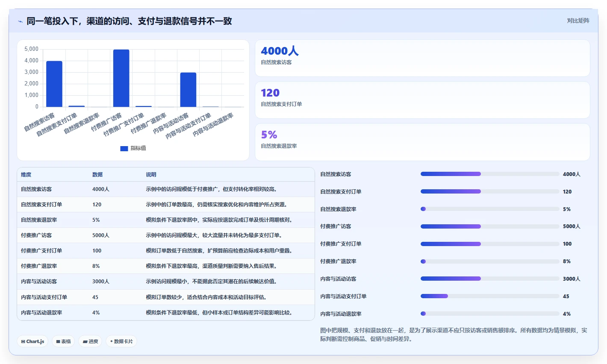Click the 维度 table column header
The height and width of the screenshot is (364, 607).
[26, 174]
